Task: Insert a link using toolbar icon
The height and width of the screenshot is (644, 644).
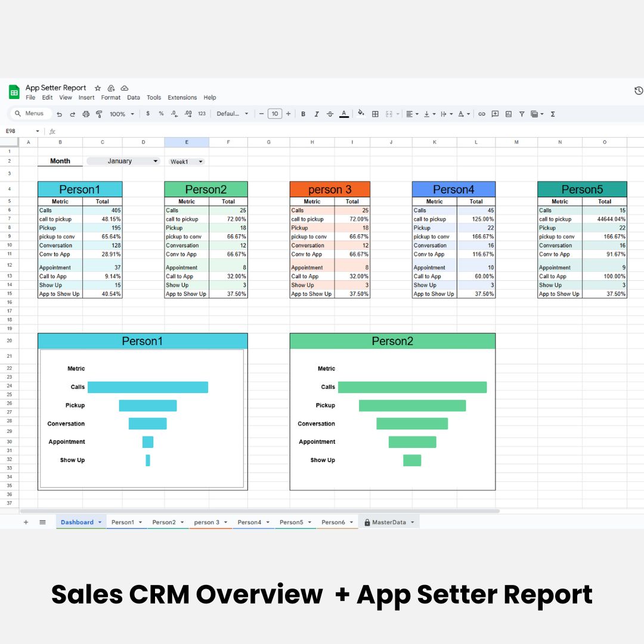Action: [x=482, y=114]
